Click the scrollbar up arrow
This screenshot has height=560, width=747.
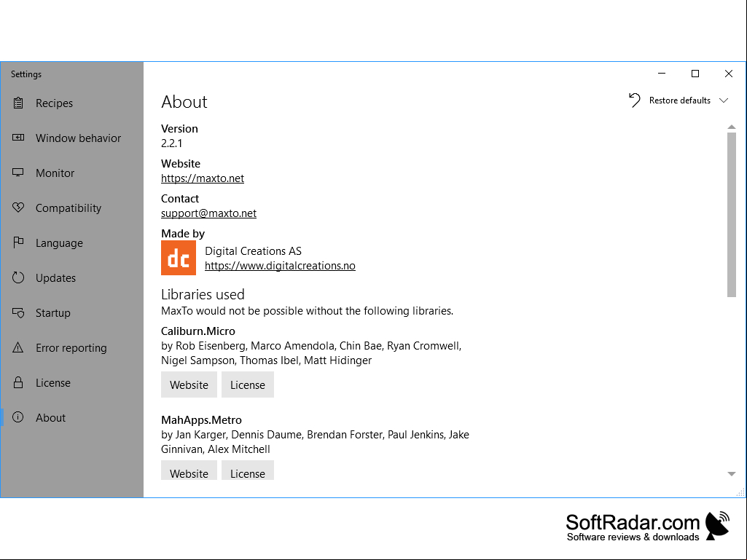[x=732, y=127]
